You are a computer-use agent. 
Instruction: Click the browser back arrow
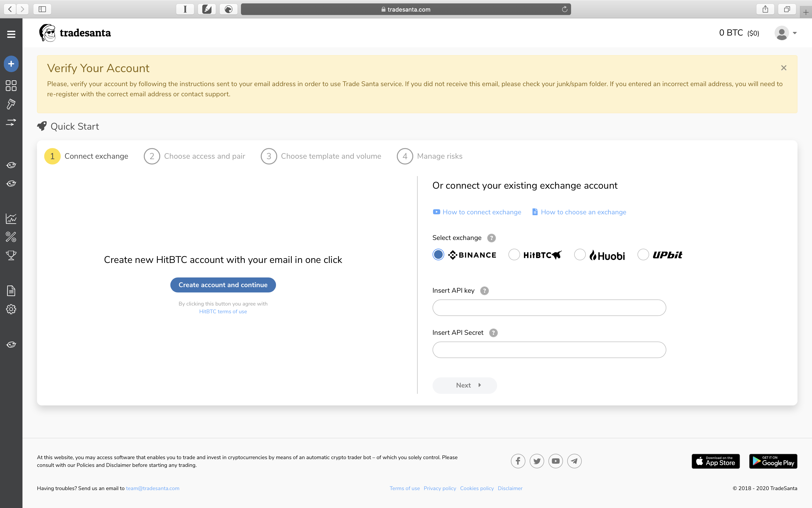pyautogui.click(x=10, y=9)
